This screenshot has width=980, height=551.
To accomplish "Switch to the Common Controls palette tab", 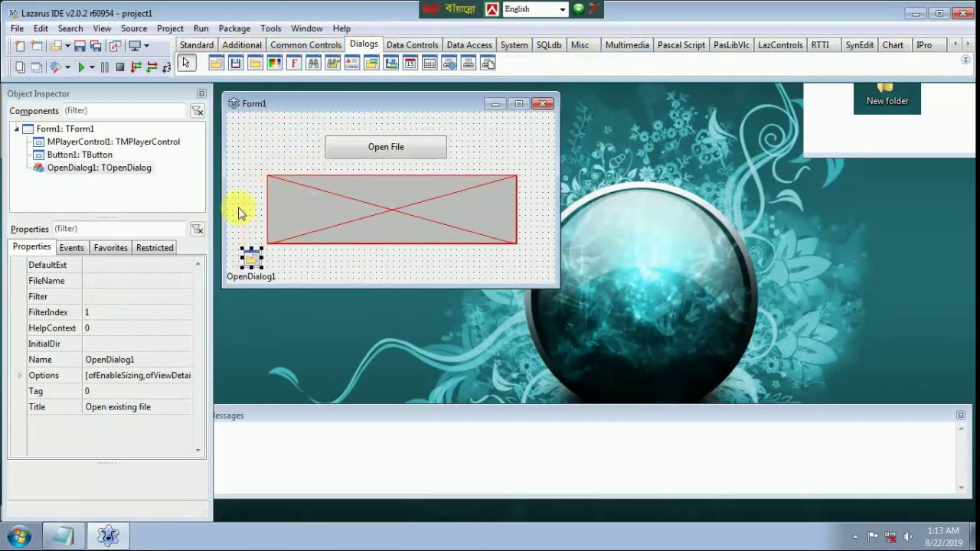I will pyautogui.click(x=305, y=45).
